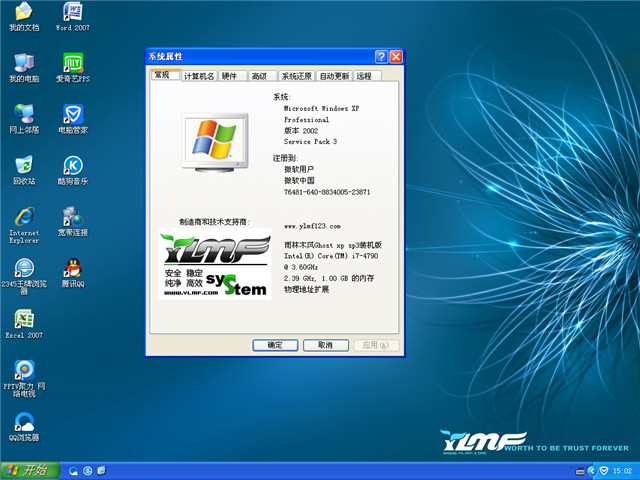Switch to the 自动更新 tab
This screenshot has height=480, width=640.
tap(334, 76)
